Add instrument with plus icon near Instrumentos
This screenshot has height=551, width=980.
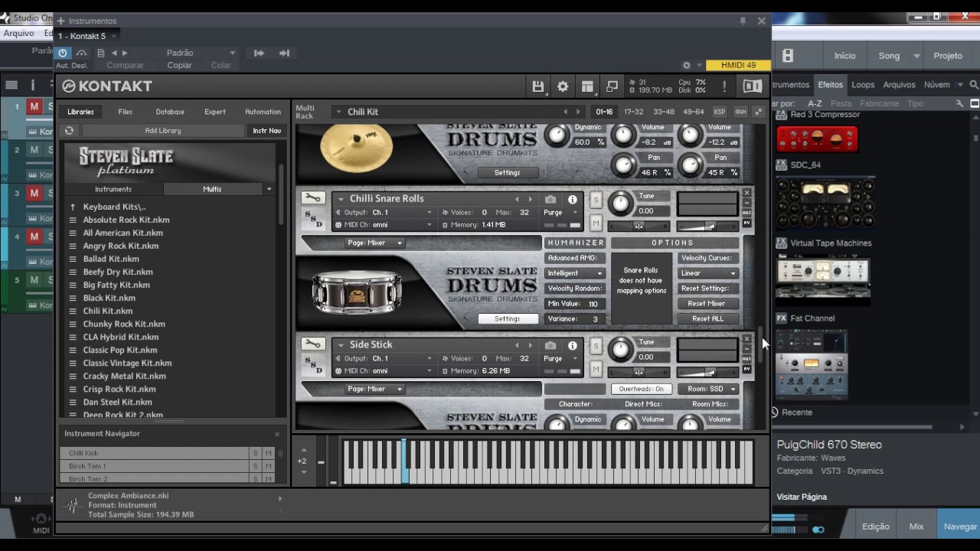[61, 21]
